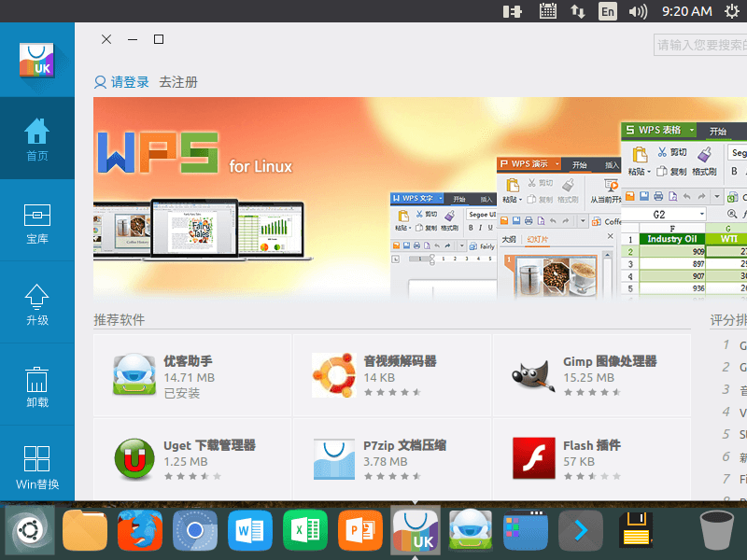Click the star rating of 音视频解码器

pos(392,392)
